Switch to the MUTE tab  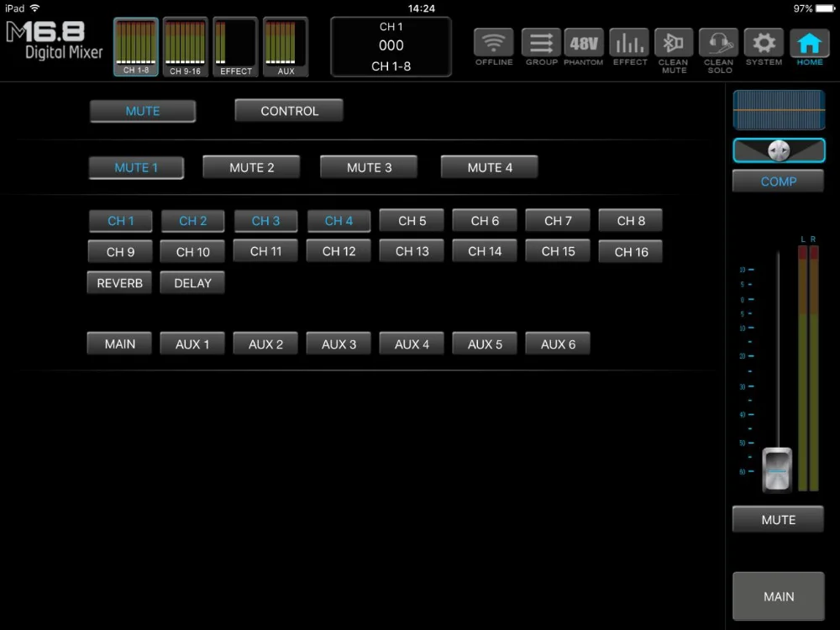click(143, 111)
